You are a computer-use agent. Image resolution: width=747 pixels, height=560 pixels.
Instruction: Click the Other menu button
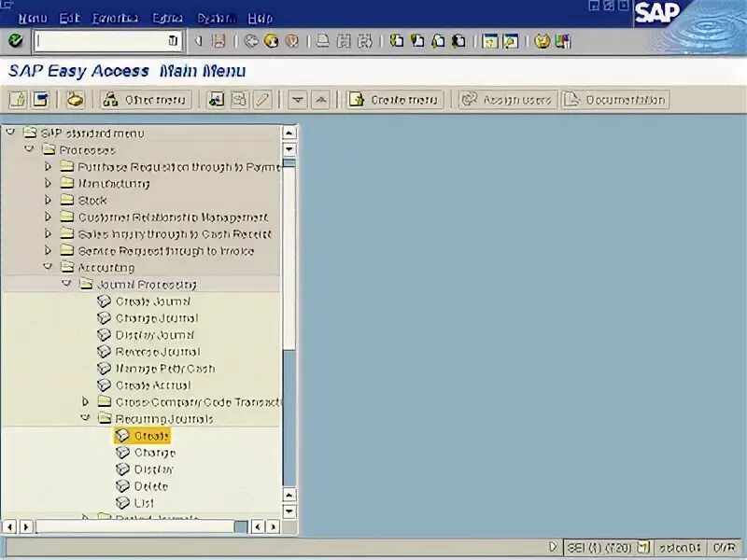(x=146, y=100)
